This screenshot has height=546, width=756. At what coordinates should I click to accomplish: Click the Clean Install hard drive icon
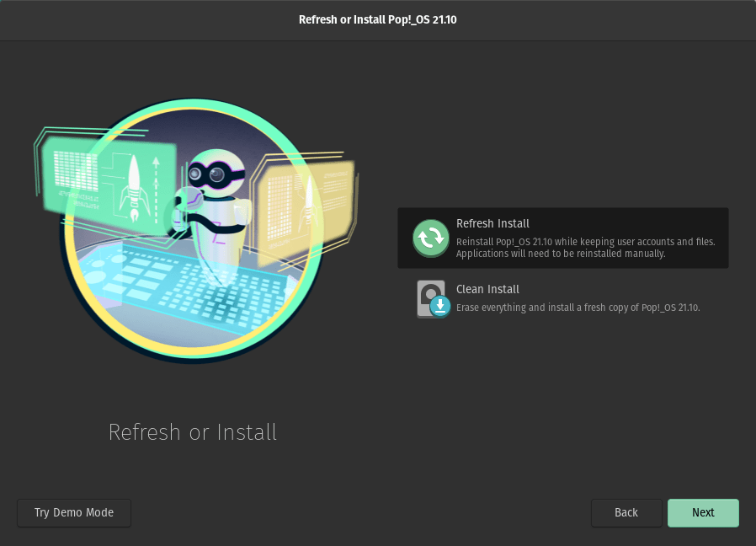430,298
